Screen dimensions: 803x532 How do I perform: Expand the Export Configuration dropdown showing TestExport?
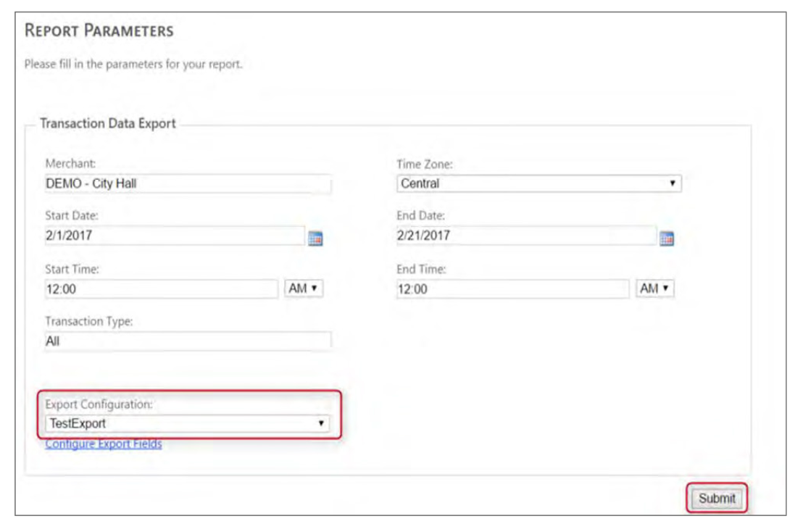point(188,423)
